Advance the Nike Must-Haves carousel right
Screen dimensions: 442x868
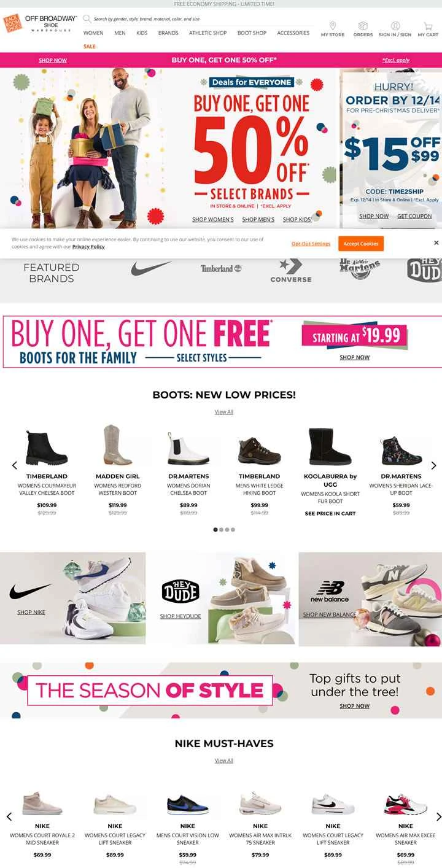click(x=438, y=816)
